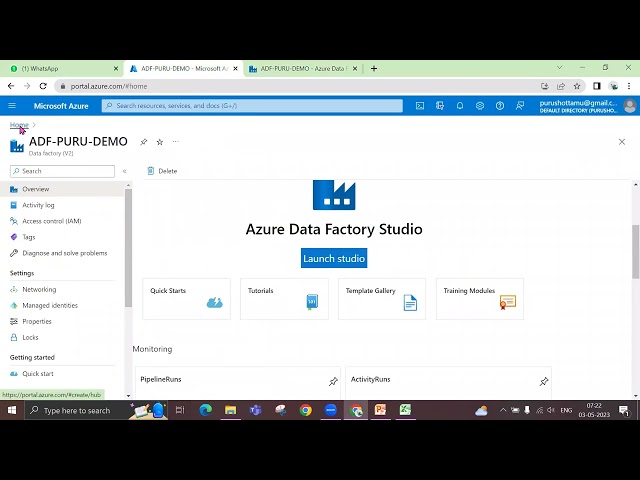Open Diagnose and solve problems
The height and width of the screenshot is (480, 640).
[62, 253]
